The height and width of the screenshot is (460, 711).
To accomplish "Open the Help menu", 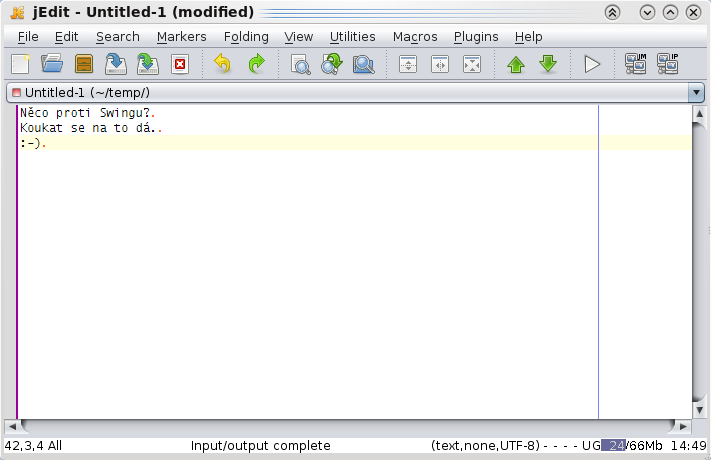I will [529, 36].
